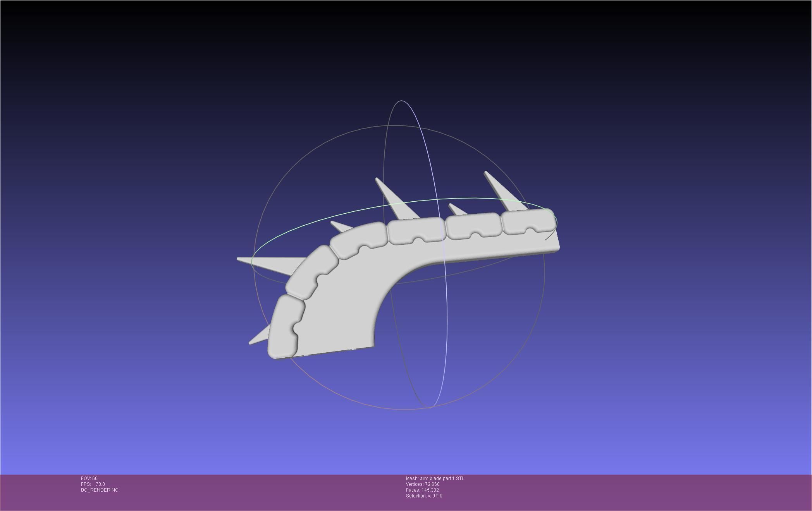The width and height of the screenshot is (812, 511).
Task: Click the FOV: 60 status text
Action: coord(89,478)
